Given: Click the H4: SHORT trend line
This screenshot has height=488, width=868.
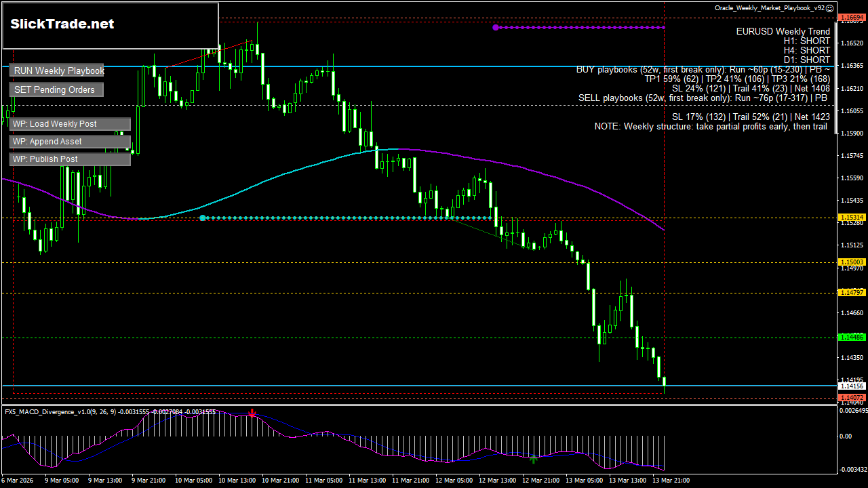Looking at the screenshot, I should click(x=806, y=50).
